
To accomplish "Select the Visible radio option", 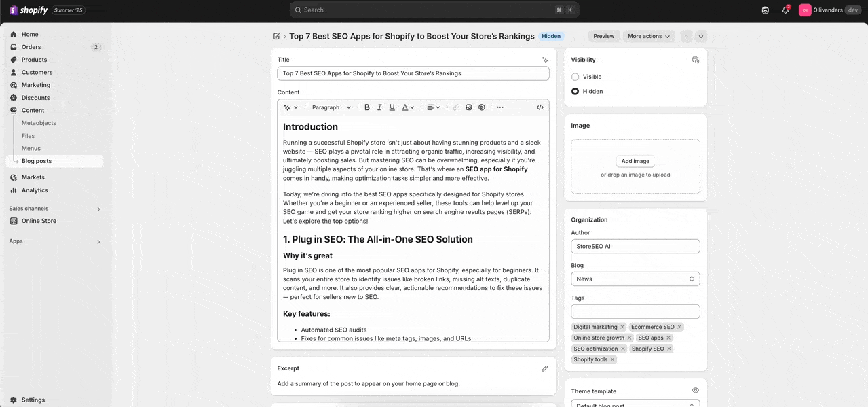I will click(575, 77).
